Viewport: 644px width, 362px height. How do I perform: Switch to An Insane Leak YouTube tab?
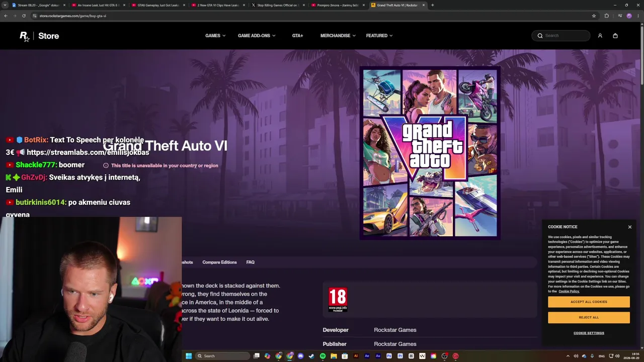(x=98, y=5)
